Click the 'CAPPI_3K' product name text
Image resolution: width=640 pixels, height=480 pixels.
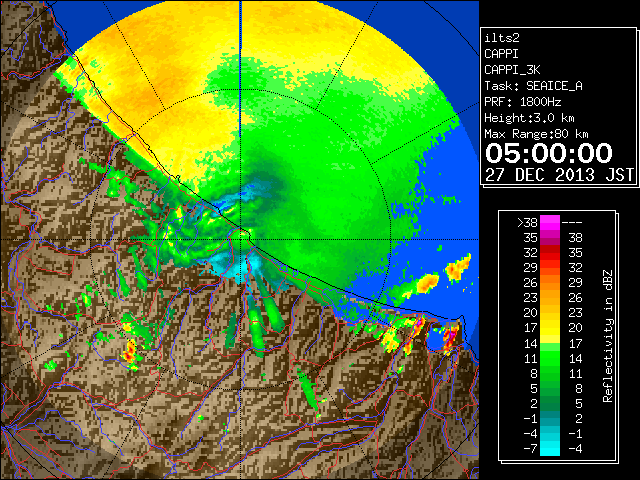512,70
